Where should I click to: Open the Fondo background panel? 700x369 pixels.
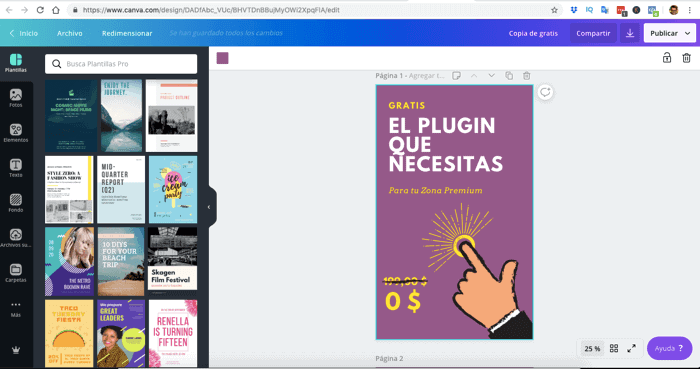(16, 203)
